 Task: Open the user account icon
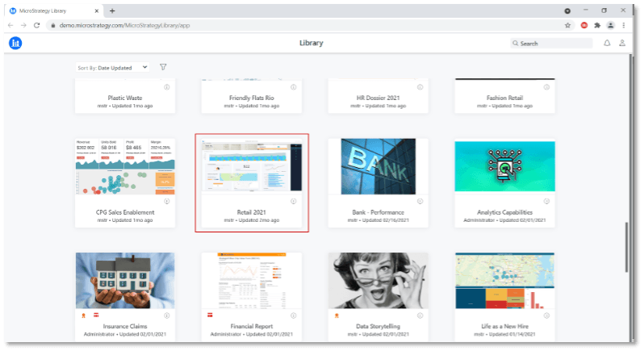(622, 43)
